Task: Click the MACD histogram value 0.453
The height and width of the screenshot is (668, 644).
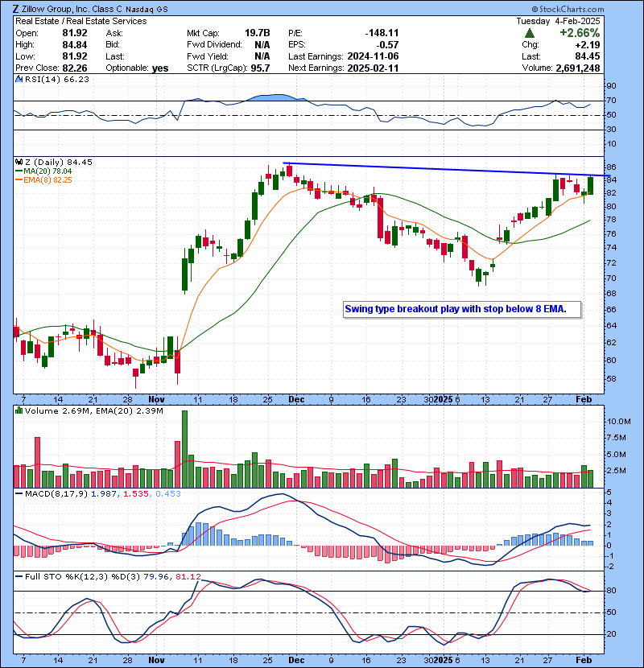Action: click(168, 494)
